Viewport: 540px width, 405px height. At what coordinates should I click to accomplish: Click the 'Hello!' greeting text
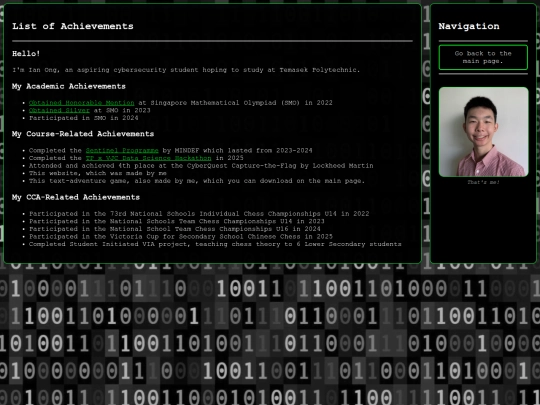pyautogui.click(x=26, y=54)
